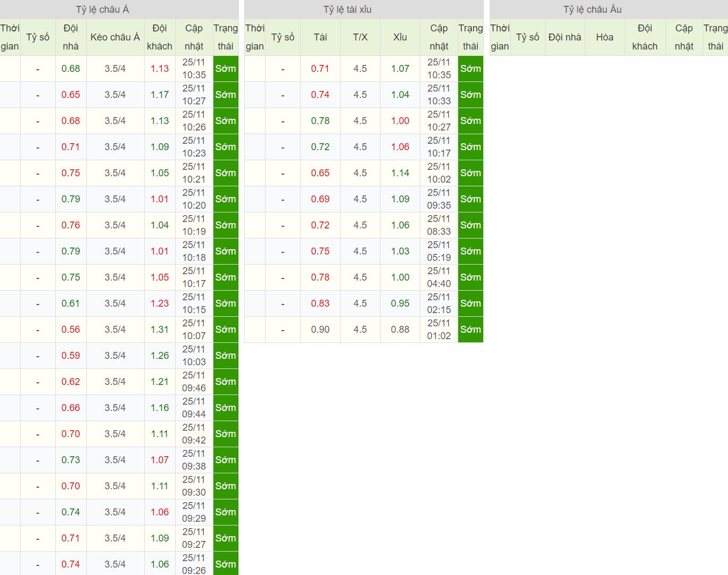Click châu Á update time 25/11 10:26
The width and height of the screenshot is (728, 575).
pos(194,121)
